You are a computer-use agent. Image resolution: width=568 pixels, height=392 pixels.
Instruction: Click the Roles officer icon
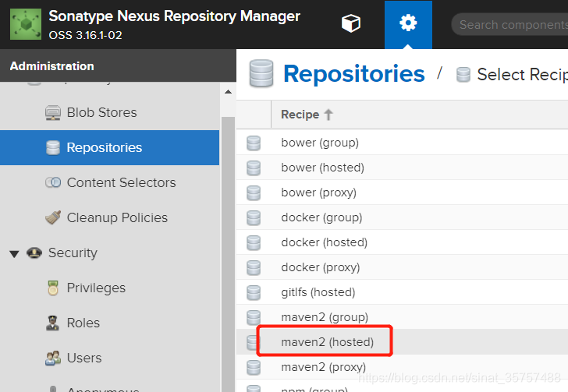[x=52, y=323]
